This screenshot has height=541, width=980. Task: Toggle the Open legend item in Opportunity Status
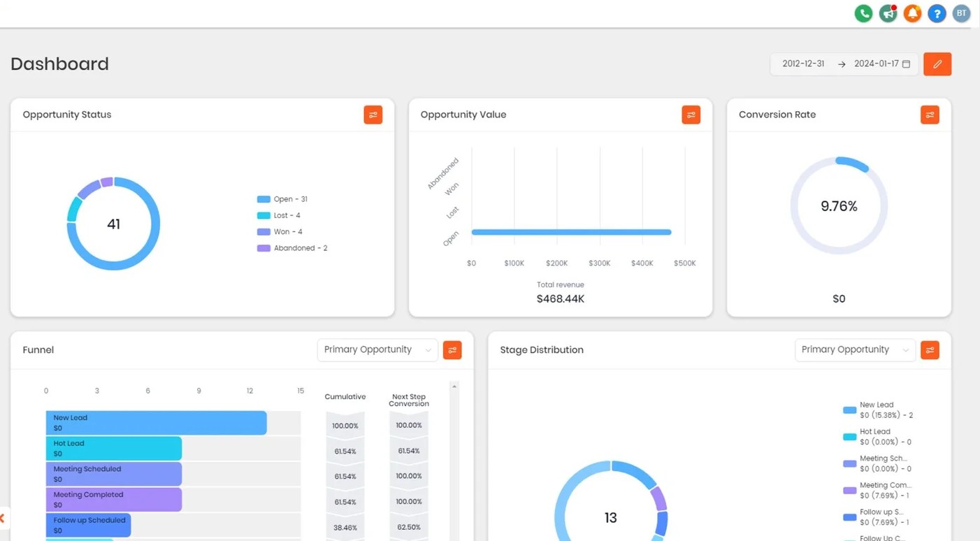282,199
